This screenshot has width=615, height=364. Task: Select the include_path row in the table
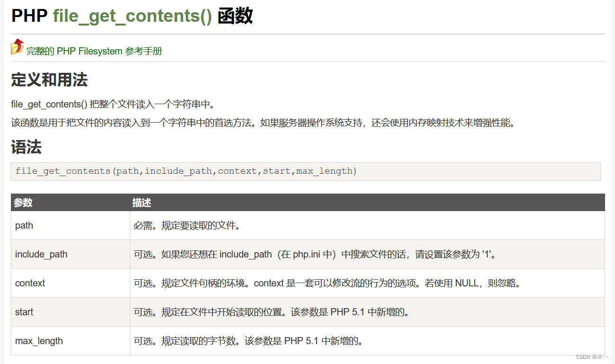[41, 254]
